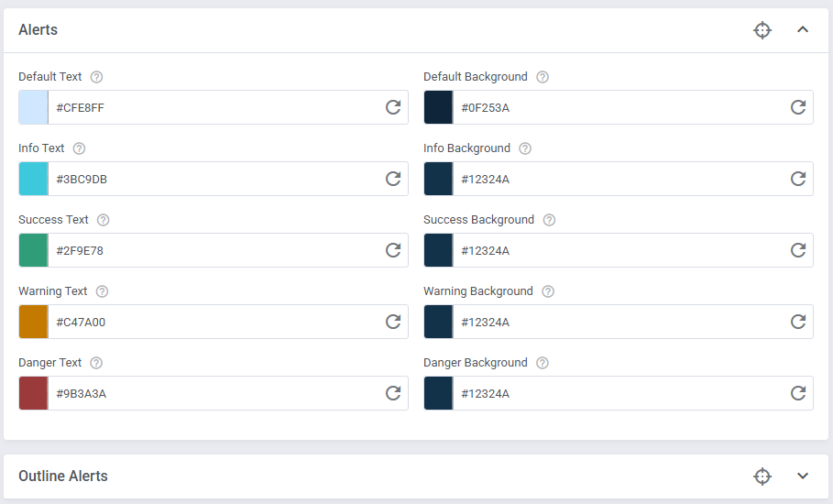
Task: Click the Outline Alerts target icon
Action: [762, 477]
